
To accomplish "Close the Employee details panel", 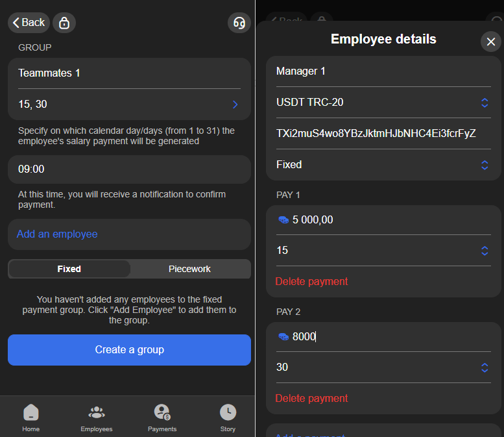I will pos(490,41).
